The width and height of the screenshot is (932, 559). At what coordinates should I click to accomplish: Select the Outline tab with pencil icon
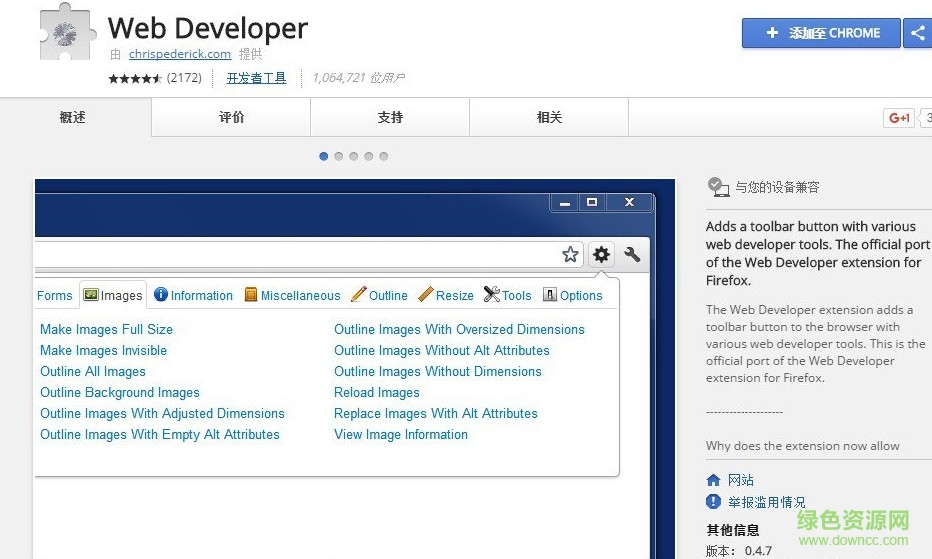point(380,295)
